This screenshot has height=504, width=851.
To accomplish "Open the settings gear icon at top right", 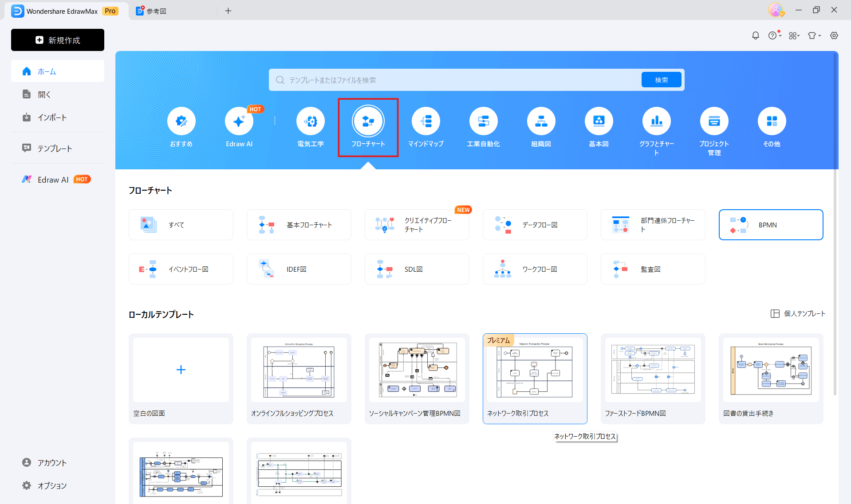I will click(834, 35).
